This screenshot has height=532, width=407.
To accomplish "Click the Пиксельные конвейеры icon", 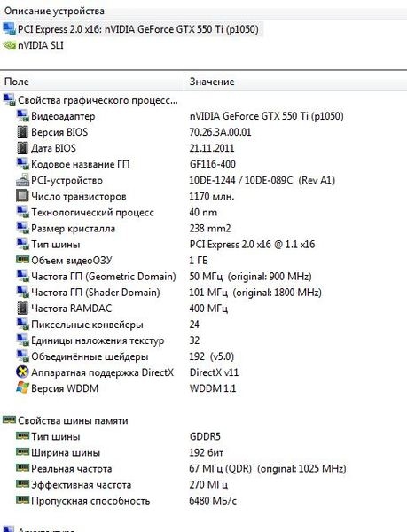I will pyautogui.click(x=23, y=324).
